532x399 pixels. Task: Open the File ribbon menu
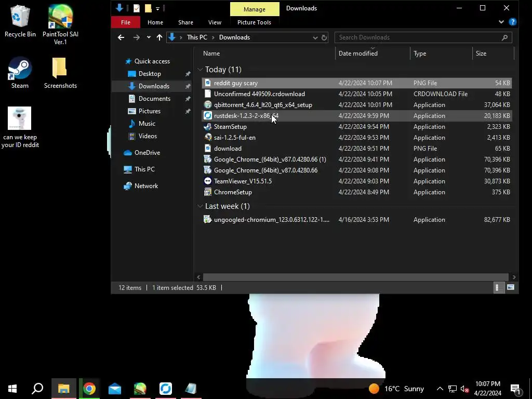[126, 22]
